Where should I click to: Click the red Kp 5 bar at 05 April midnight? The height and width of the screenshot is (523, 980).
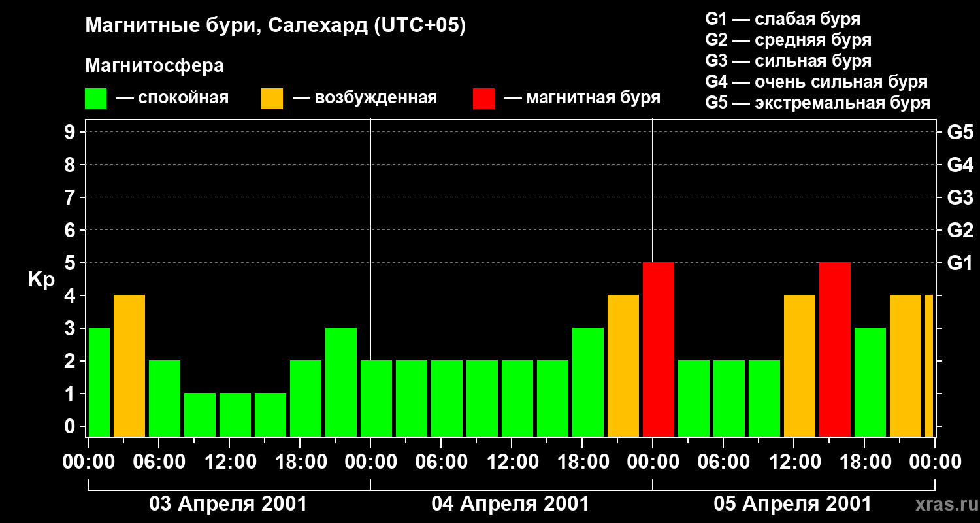pos(659,350)
